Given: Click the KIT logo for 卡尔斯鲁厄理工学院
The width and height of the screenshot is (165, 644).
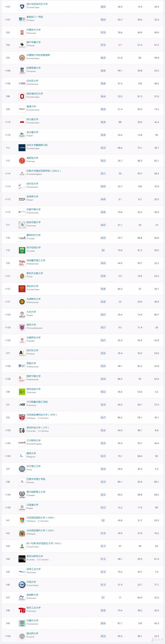Looking at the screenshot, I should point(22,405).
